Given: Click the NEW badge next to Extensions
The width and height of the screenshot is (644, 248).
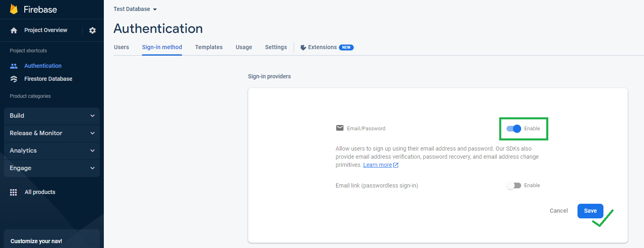Looking at the screenshot, I should [x=346, y=47].
